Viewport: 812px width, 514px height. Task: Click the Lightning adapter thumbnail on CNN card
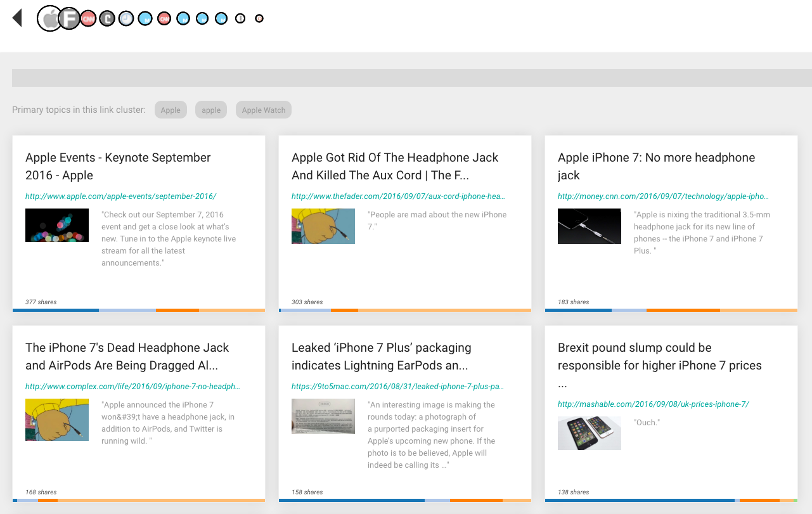590,226
